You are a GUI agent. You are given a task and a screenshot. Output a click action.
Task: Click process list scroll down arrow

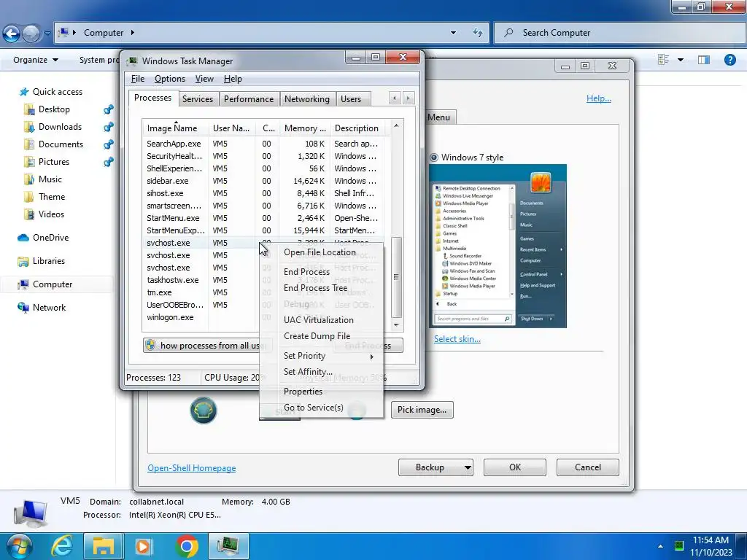396,324
